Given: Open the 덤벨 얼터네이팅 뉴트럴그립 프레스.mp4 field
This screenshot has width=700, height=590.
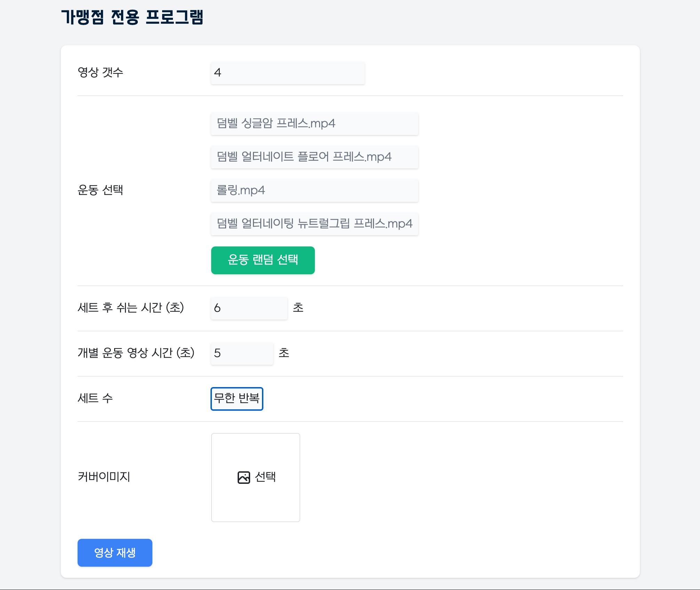Looking at the screenshot, I should 315,224.
